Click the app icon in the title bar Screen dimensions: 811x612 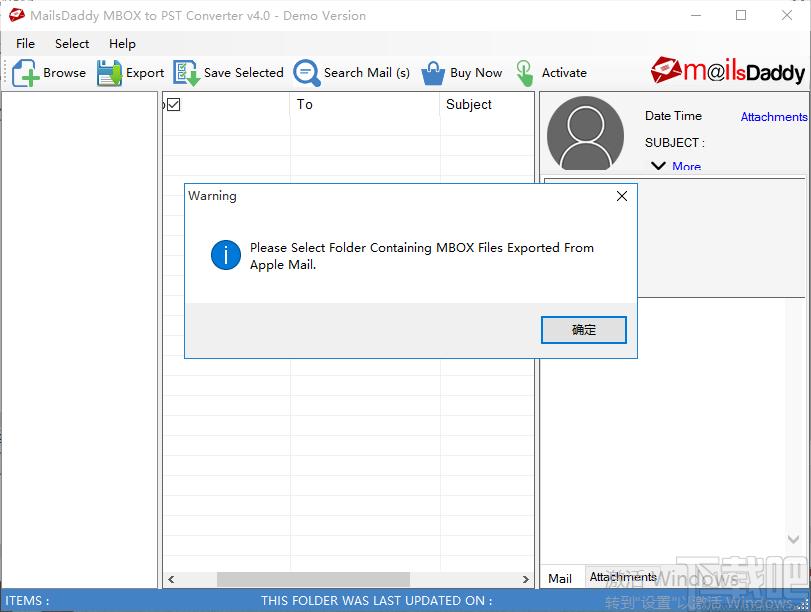16,15
